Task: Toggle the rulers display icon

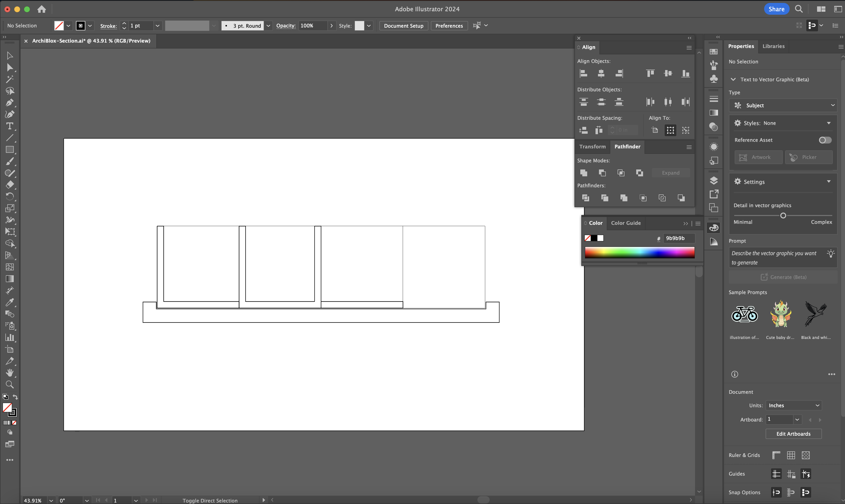Action: click(x=776, y=455)
